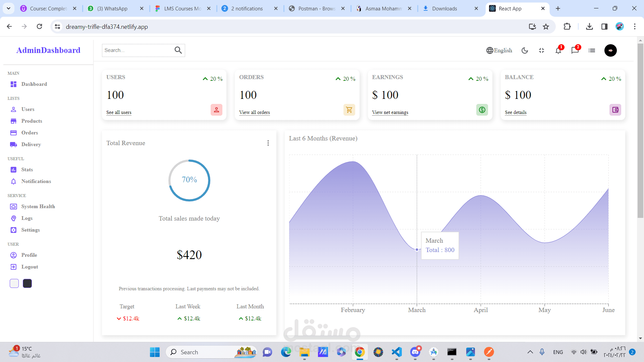Switch to the Postman browser tab
644x362 pixels.
(317, 8)
